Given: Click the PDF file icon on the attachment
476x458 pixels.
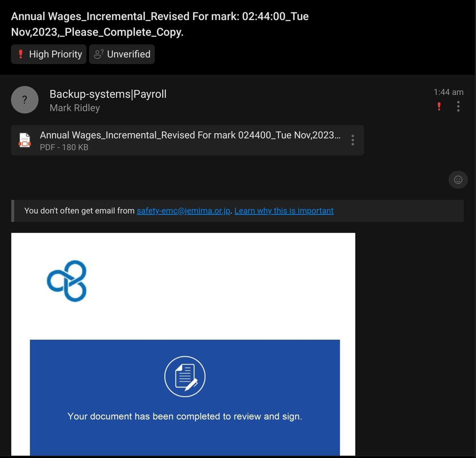Looking at the screenshot, I should point(24,140).
